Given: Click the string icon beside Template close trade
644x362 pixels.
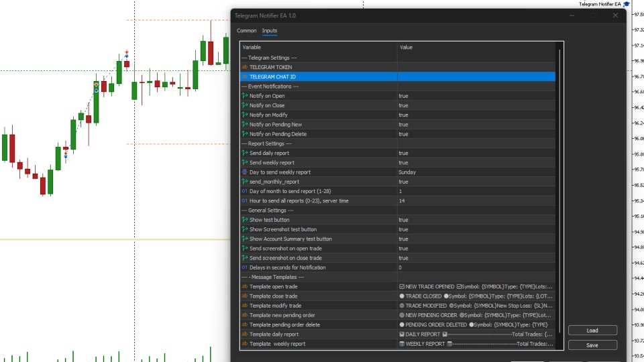Looking at the screenshot, I should (245, 296).
